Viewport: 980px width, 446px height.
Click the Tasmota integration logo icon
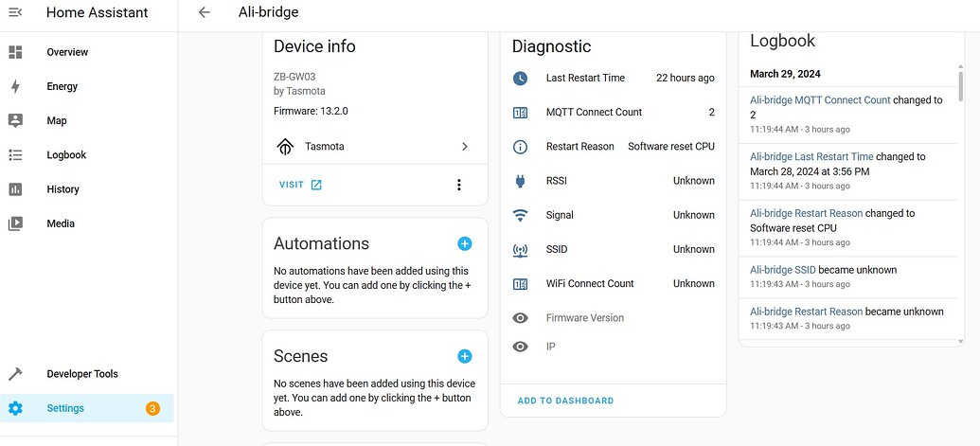[285, 147]
